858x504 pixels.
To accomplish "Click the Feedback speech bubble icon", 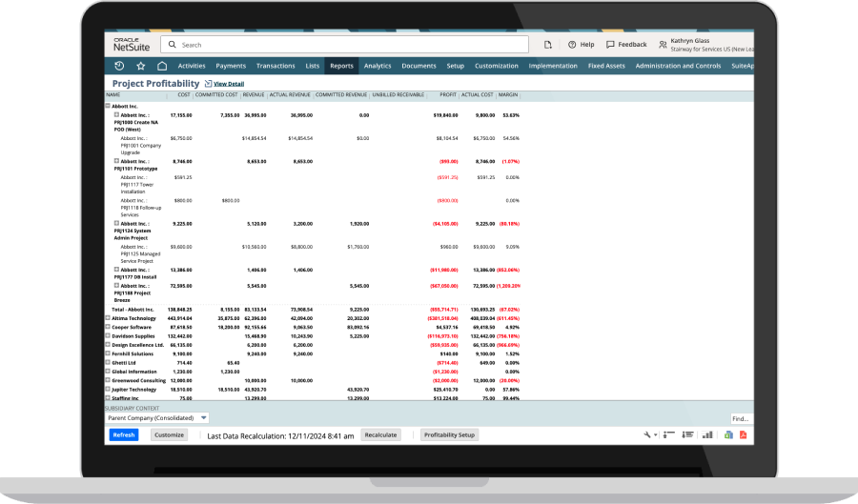I will (610, 44).
